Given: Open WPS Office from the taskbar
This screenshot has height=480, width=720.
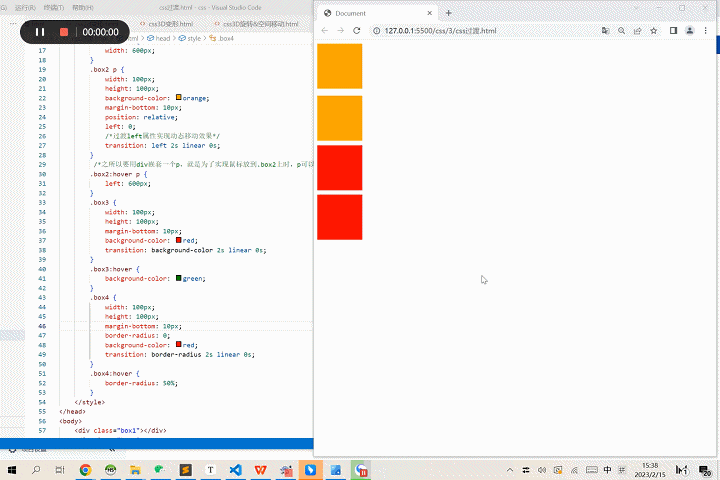Looking at the screenshot, I should (260, 470).
